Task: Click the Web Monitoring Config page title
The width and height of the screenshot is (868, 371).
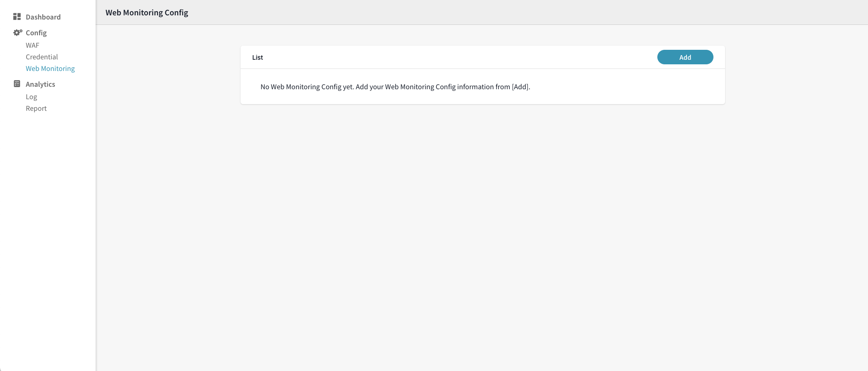Action: click(147, 12)
